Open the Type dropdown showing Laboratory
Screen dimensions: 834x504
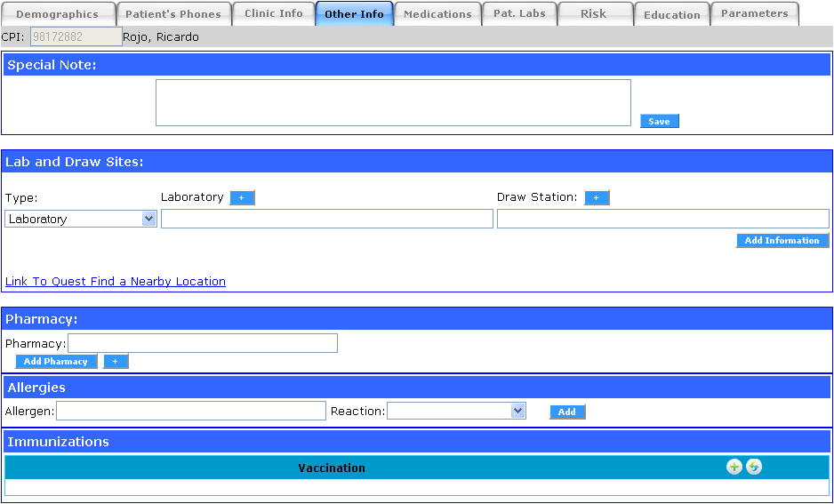[81, 220]
